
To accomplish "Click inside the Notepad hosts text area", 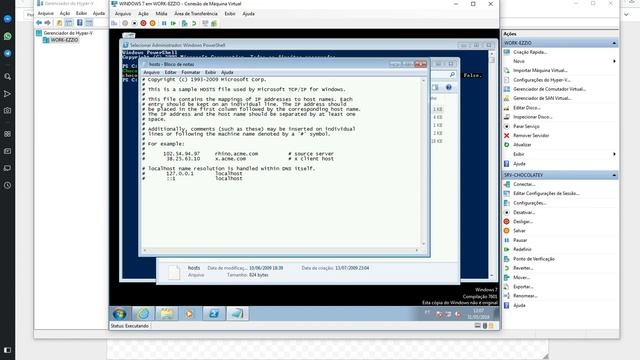I will tap(281, 162).
